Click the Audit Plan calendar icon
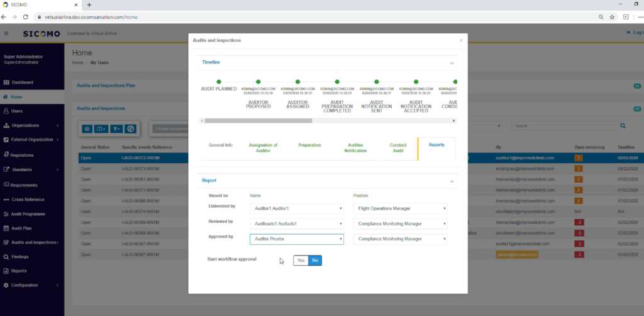Screen dimensions: 644x316 point(6,228)
